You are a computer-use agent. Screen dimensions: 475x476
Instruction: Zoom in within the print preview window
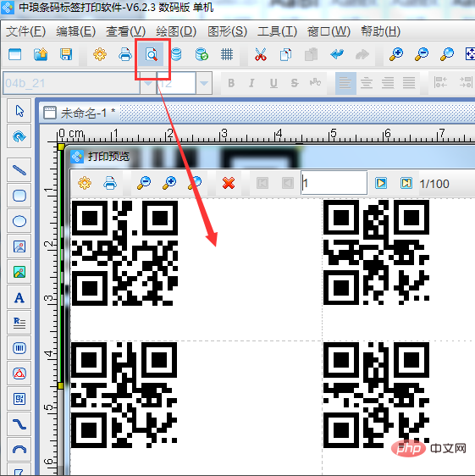[x=169, y=183]
